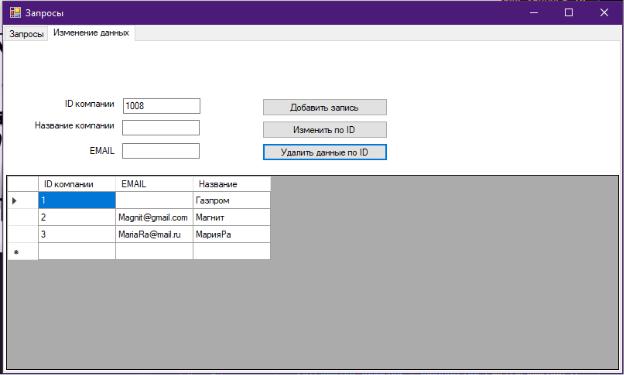624x375 pixels.
Task: Click the new-row asterisk header
Action: [23, 252]
